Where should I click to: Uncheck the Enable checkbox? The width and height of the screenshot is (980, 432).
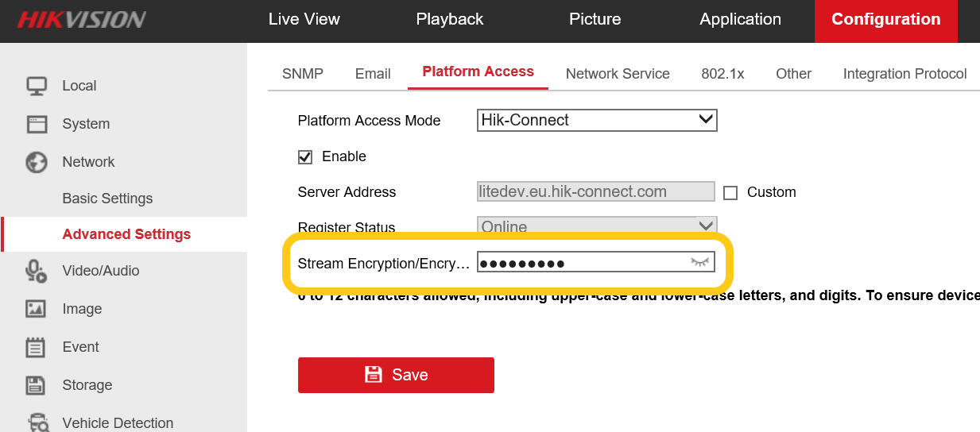click(x=305, y=157)
